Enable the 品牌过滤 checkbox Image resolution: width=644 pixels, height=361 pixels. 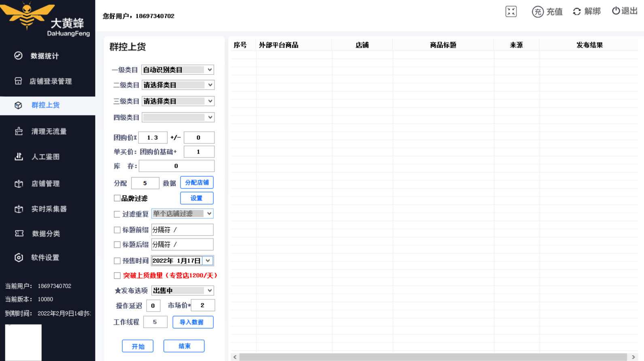(x=117, y=198)
